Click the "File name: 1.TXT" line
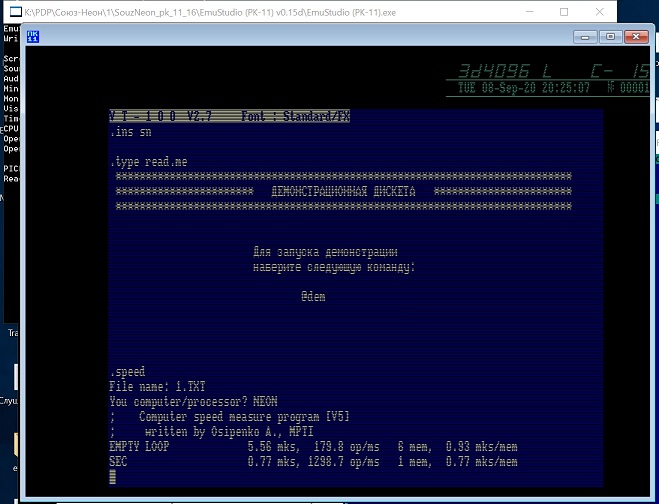The width and height of the screenshot is (659, 504). coord(151,387)
